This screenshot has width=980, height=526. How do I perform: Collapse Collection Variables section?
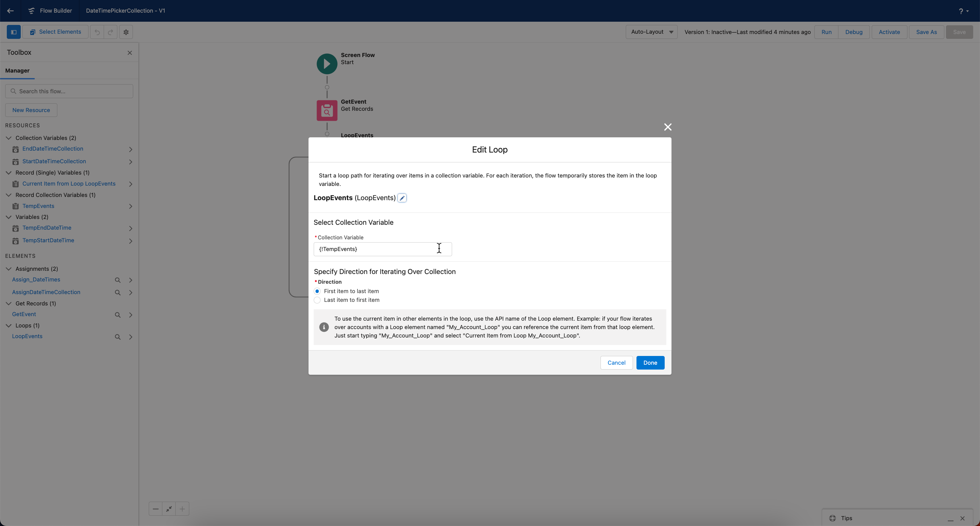pos(9,138)
